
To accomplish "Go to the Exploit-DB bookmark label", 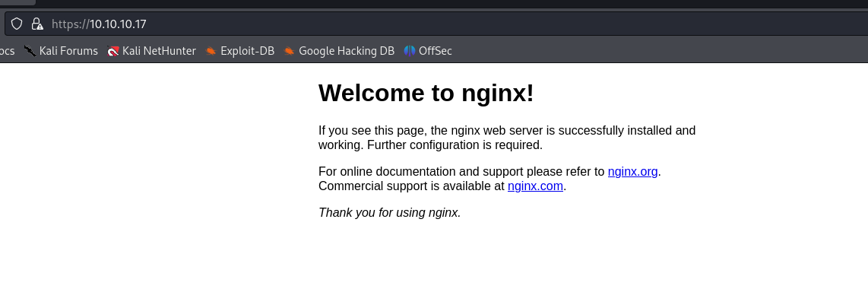I will coord(247,51).
